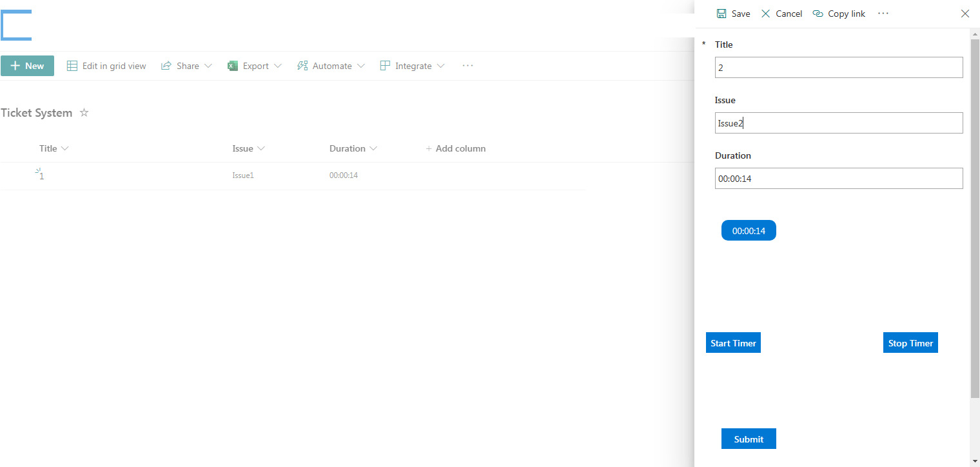Open more options ellipsis in form panel
This screenshot has height=467, width=980.
(883, 14)
